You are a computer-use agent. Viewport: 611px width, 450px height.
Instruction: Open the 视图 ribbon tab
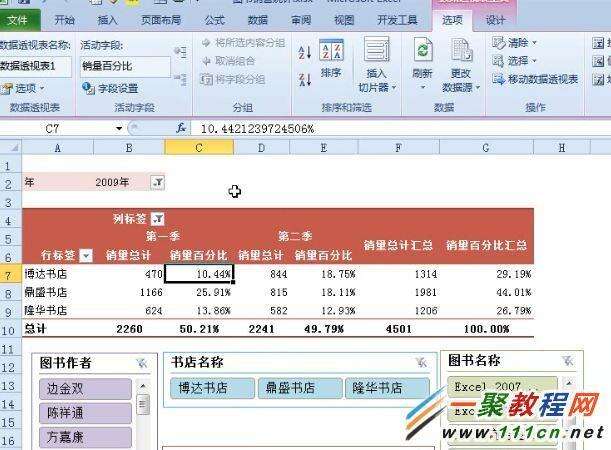pyautogui.click(x=344, y=20)
